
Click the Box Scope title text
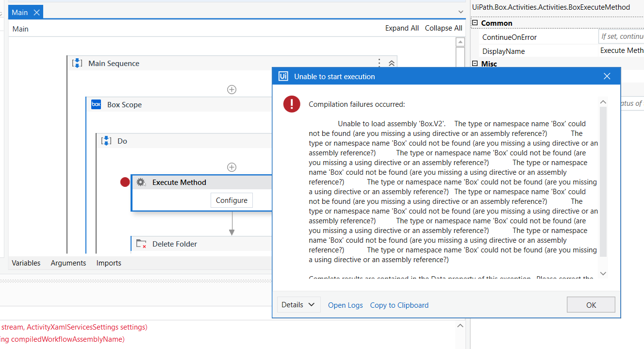pos(125,105)
